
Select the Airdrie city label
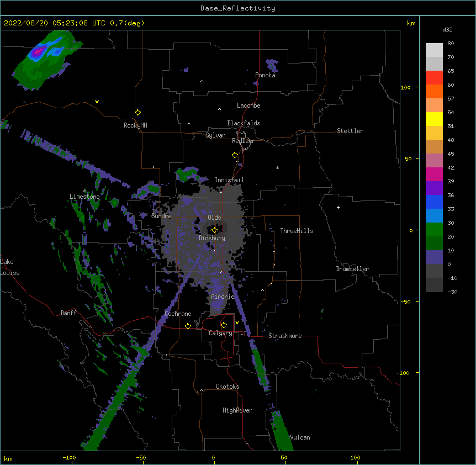pos(223,297)
